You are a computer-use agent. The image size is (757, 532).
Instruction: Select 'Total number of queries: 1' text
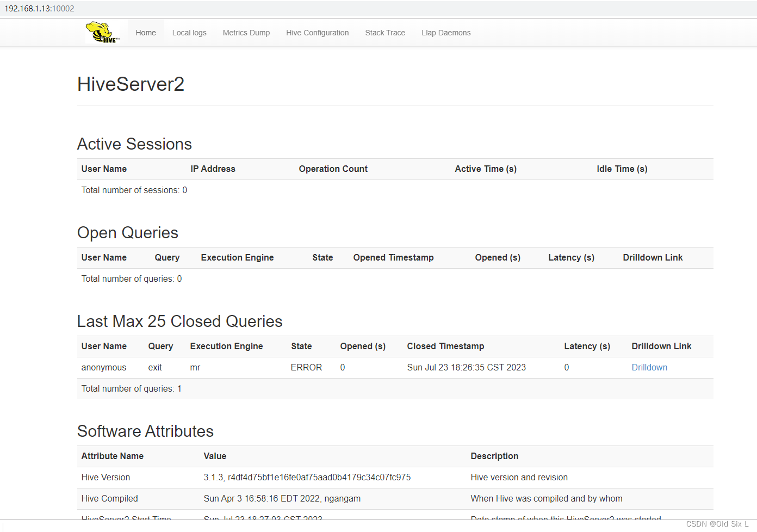(132, 389)
